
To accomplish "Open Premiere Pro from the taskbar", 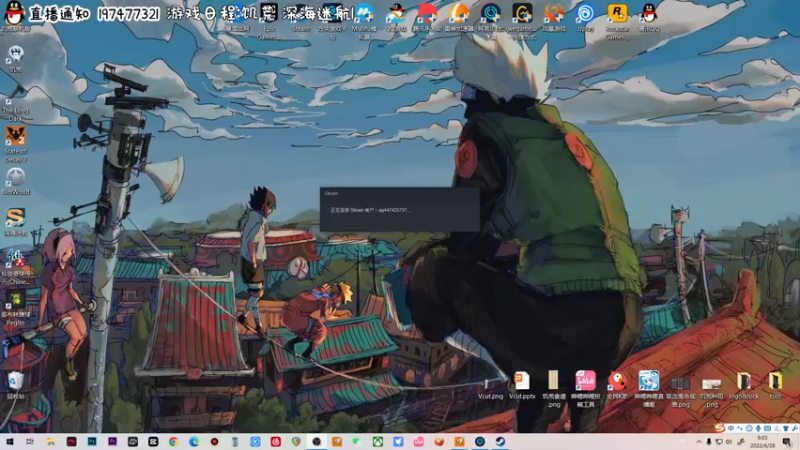I will pos(112,442).
